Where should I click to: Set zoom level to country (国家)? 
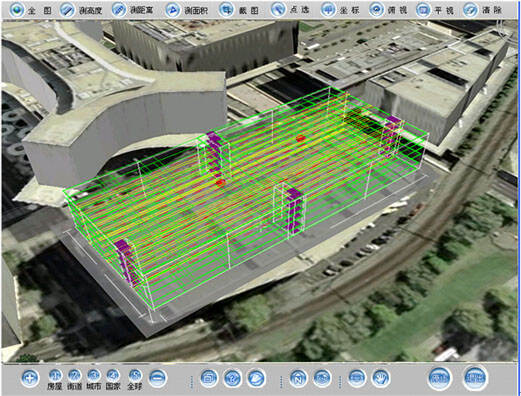(x=113, y=376)
